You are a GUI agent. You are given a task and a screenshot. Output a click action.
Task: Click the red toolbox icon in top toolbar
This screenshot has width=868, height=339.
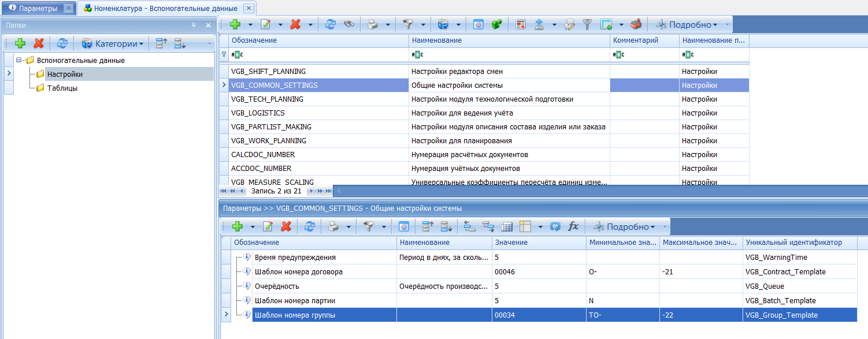(636, 25)
